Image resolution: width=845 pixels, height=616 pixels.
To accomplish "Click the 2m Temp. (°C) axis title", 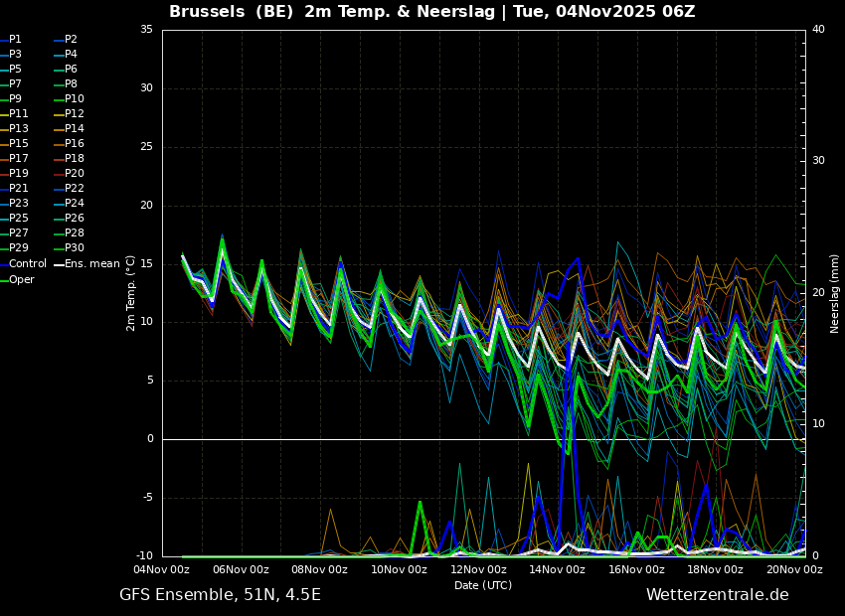I will (131, 292).
